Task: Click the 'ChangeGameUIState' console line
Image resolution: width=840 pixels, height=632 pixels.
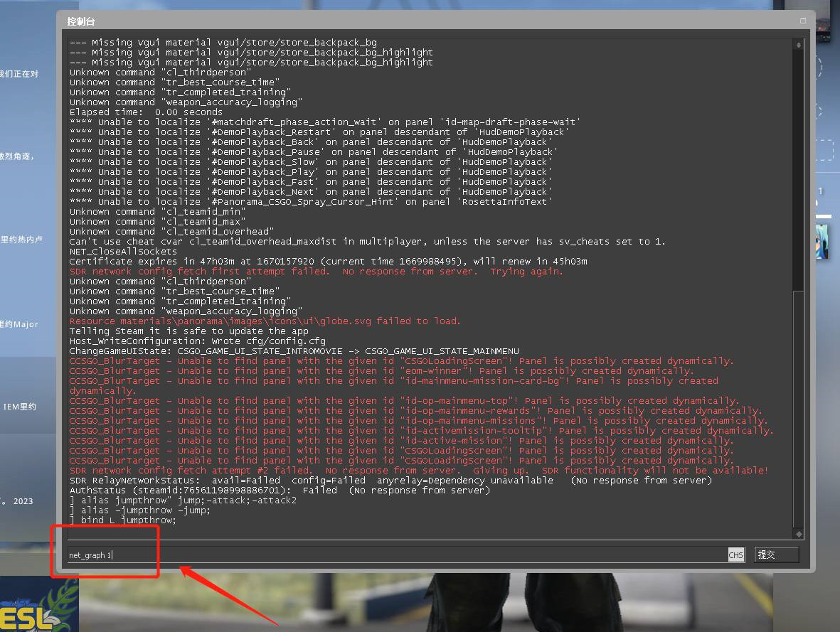Action: pyautogui.click(x=294, y=351)
